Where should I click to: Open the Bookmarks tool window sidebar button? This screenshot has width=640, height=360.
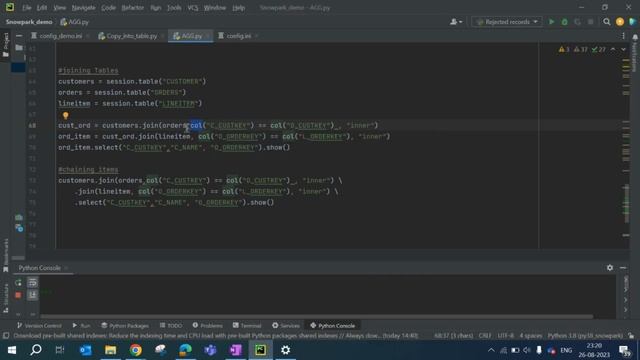5,255
